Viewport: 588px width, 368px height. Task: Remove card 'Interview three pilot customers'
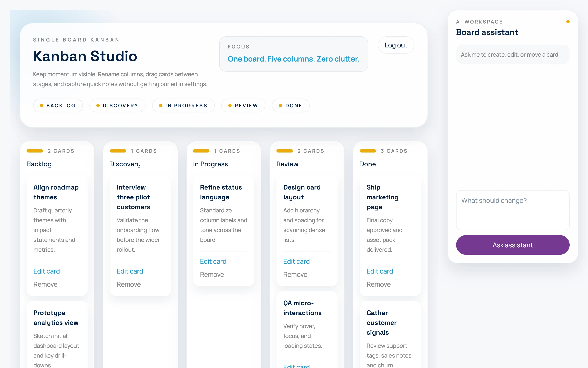click(129, 284)
